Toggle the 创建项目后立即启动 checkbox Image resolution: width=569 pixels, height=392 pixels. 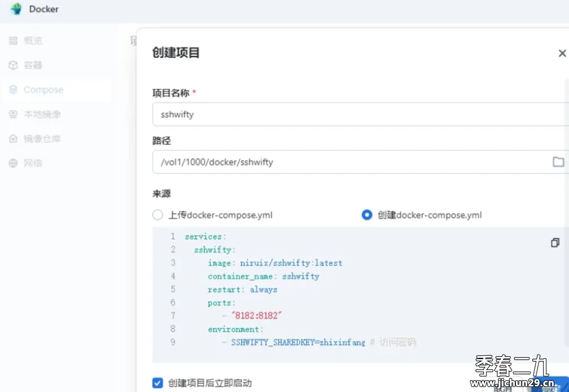tap(158, 383)
